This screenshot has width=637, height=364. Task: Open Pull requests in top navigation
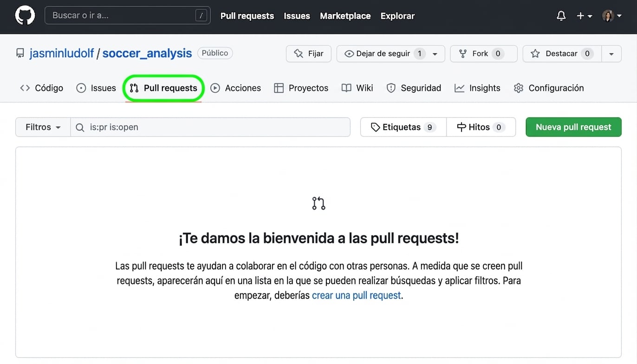(x=247, y=16)
